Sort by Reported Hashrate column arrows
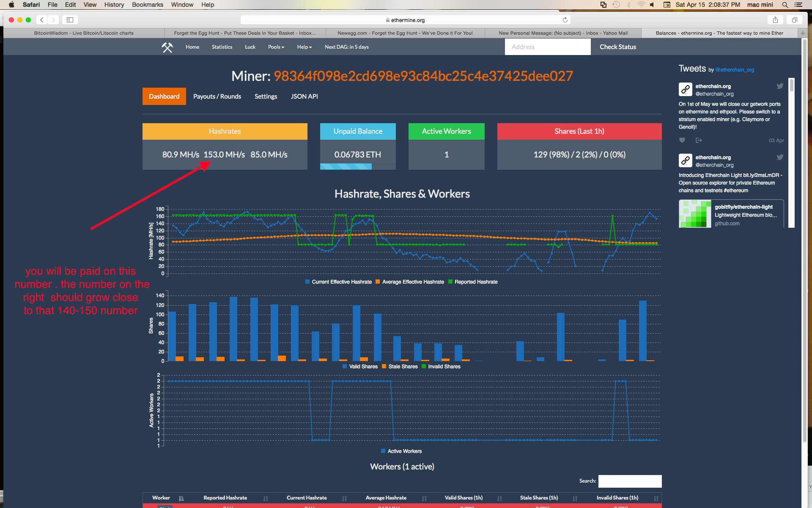 (266, 498)
